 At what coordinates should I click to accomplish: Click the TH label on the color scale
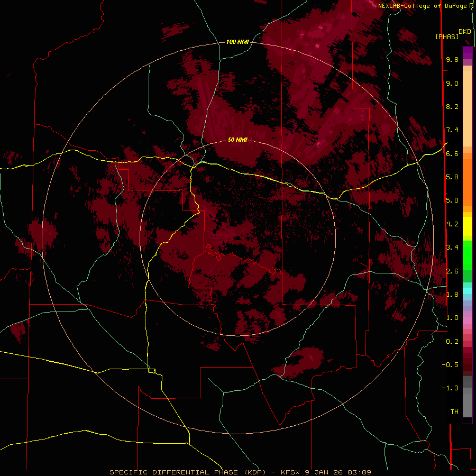pos(454,412)
